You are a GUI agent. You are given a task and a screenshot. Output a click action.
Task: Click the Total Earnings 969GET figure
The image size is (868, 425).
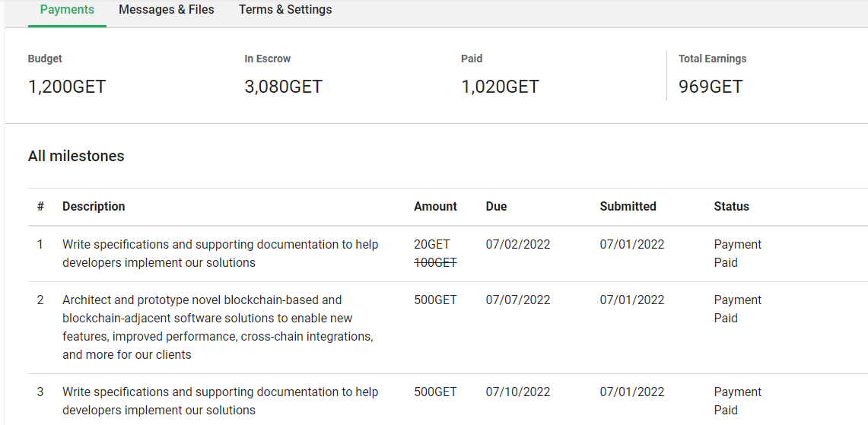711,87
